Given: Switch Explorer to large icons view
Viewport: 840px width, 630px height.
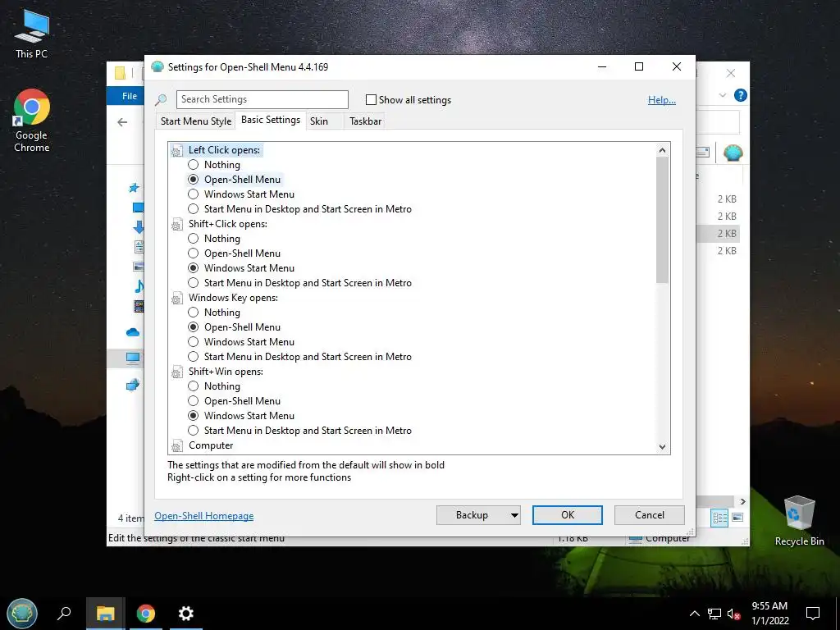Looking at the screenshot, I should tap(737, 518).
